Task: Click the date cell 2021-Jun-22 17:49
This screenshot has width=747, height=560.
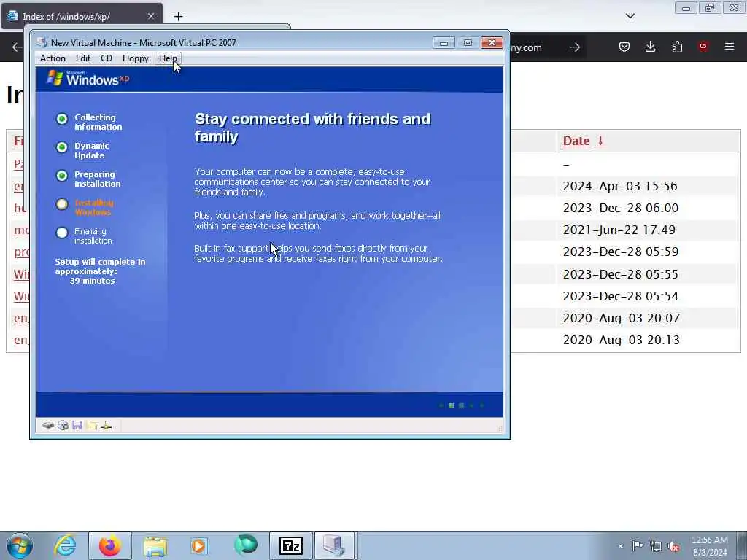Action: [x=619, y=230]
